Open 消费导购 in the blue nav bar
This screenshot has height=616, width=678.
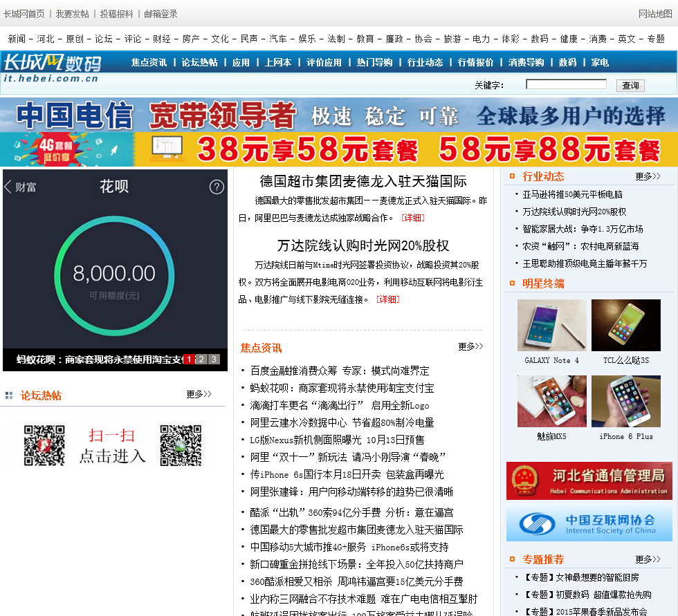(x=526, y=62)
